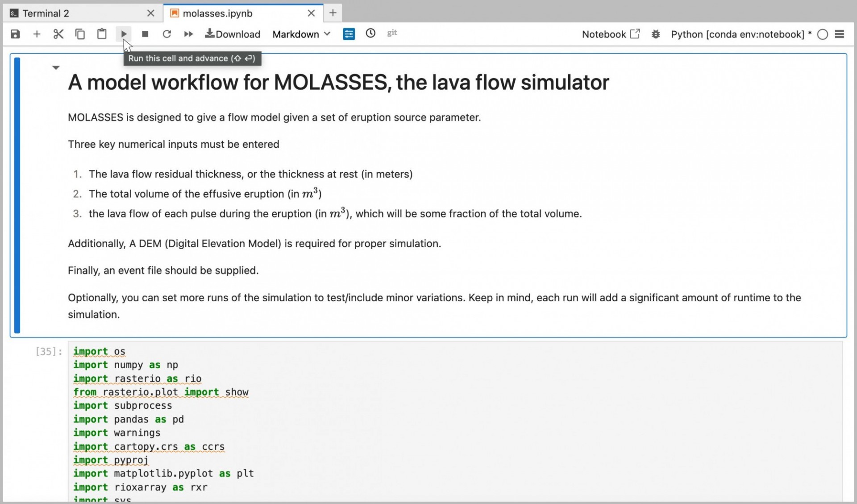Open a new launcher tab with plus
Viewport: 857px width, 504px height.
[333, 13]
